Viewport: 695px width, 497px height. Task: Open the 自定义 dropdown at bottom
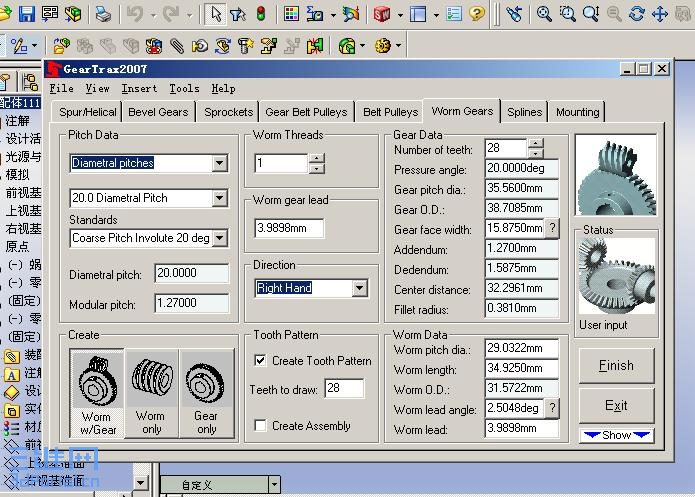pyautogui.click(x=274, y=485)
